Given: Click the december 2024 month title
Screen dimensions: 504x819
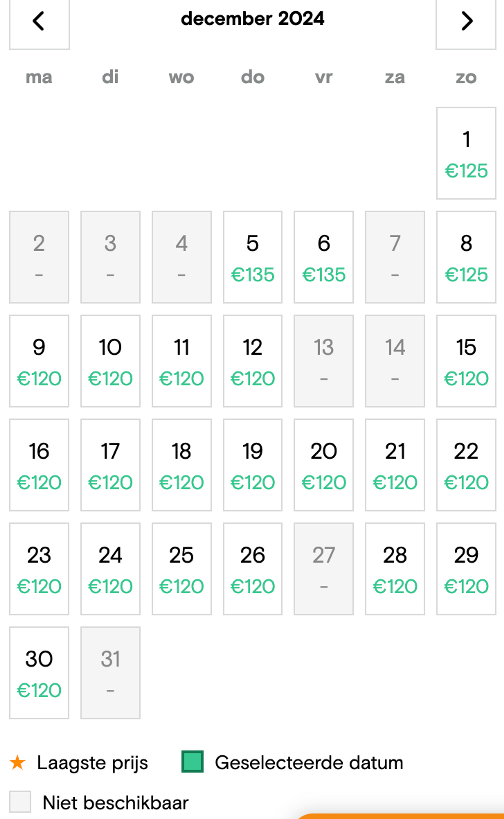Looking at the screenshot, I should (x=252, y=18).
